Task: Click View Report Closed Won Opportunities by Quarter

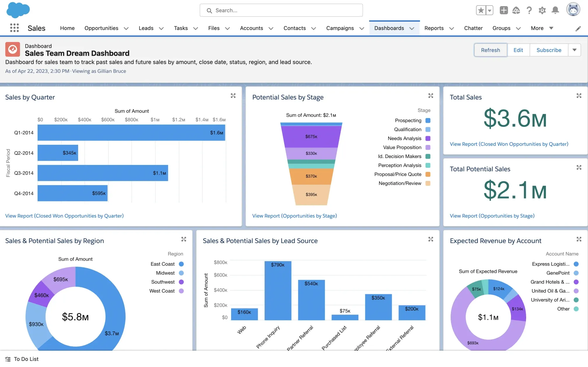Action: pyautogui.click(x=64, y=216)
